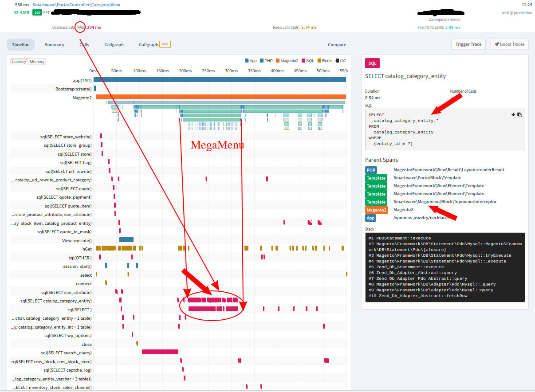Select the Latency view toggle

[19, 62]
